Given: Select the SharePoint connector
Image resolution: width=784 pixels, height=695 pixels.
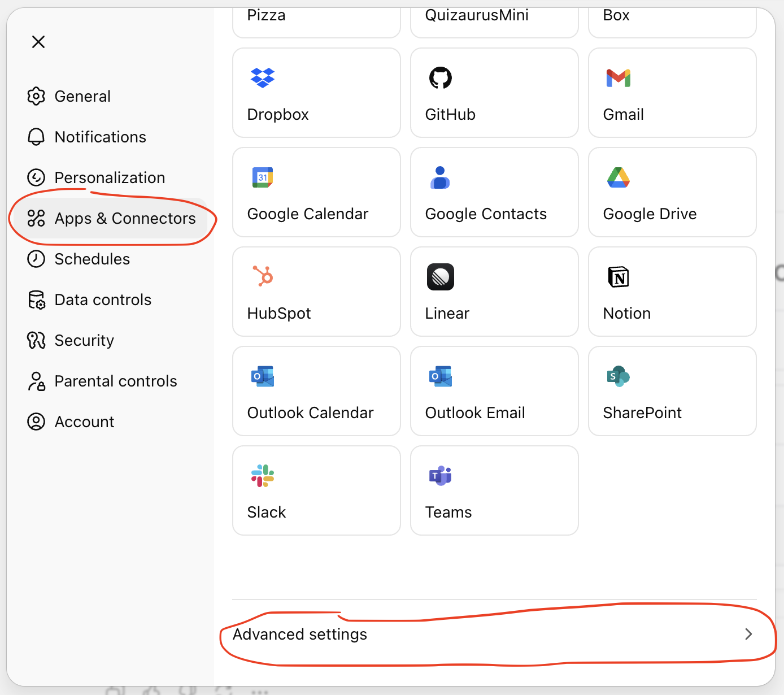Looking at the screenshot, I should pyautogui.click(x=672, y=391).
